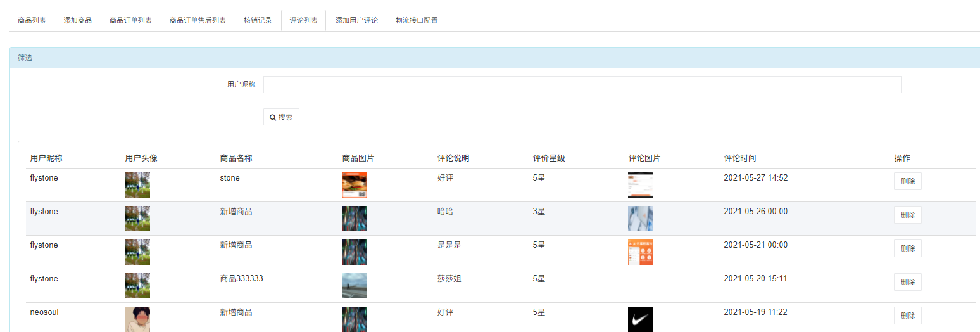Open the 商品列表 tab

point(32,20)
